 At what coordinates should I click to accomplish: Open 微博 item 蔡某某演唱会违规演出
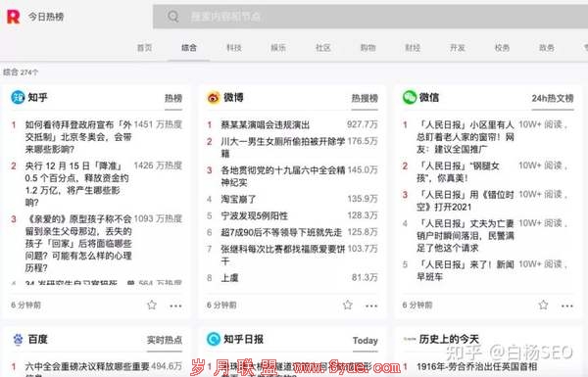[266, 124]
